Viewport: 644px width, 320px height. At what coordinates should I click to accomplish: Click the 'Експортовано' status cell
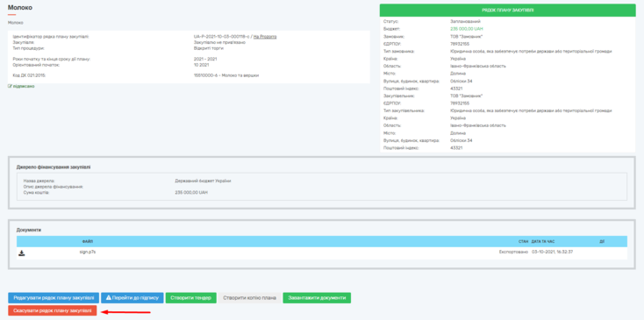coord(513,252)
